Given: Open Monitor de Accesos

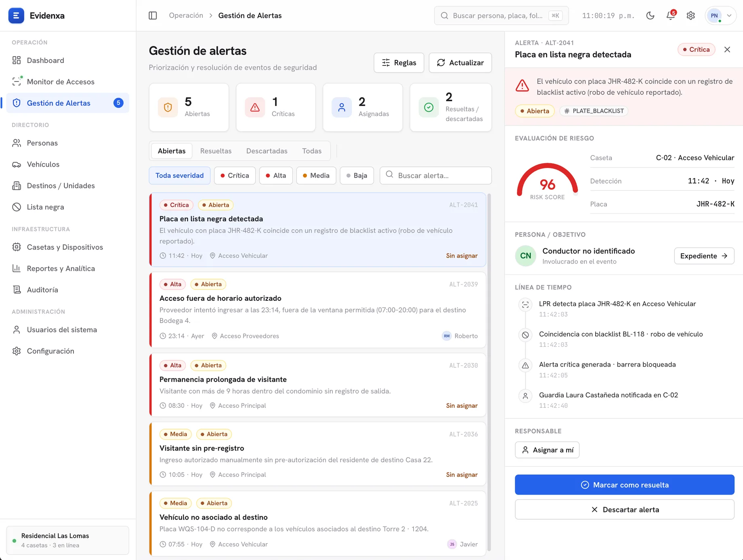Looking at the screenshot, I should pos(68,82).
